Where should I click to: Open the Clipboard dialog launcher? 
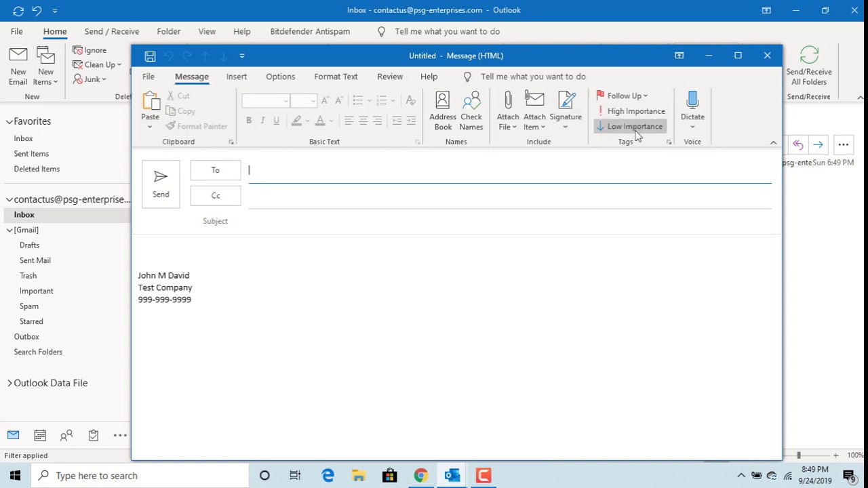pyautogui.click(x=231, y=142)
